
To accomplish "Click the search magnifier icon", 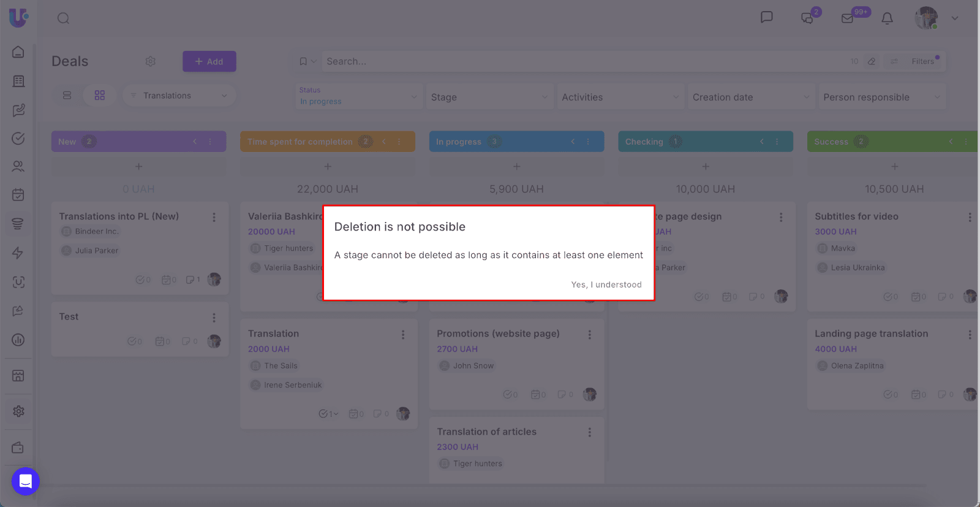I will coord(63,18).
